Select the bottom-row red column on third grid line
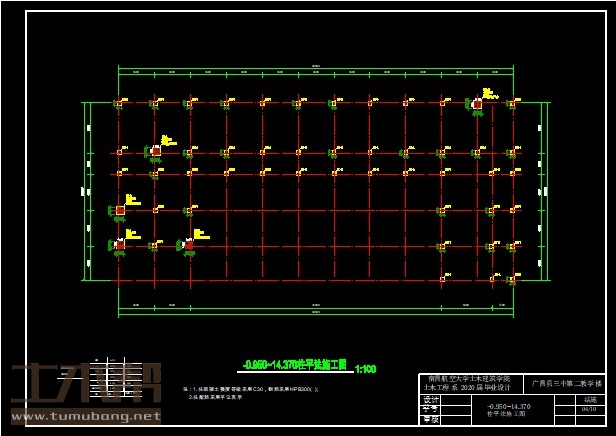The width and height of the screenshot is (616, 436). (189, 244)
